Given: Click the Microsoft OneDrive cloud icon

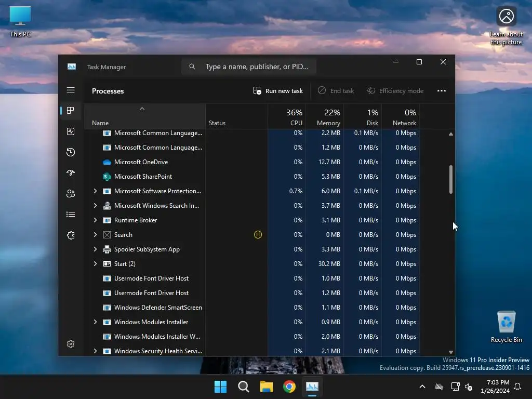Looking at the screenshot, I should tap(107, 162).
